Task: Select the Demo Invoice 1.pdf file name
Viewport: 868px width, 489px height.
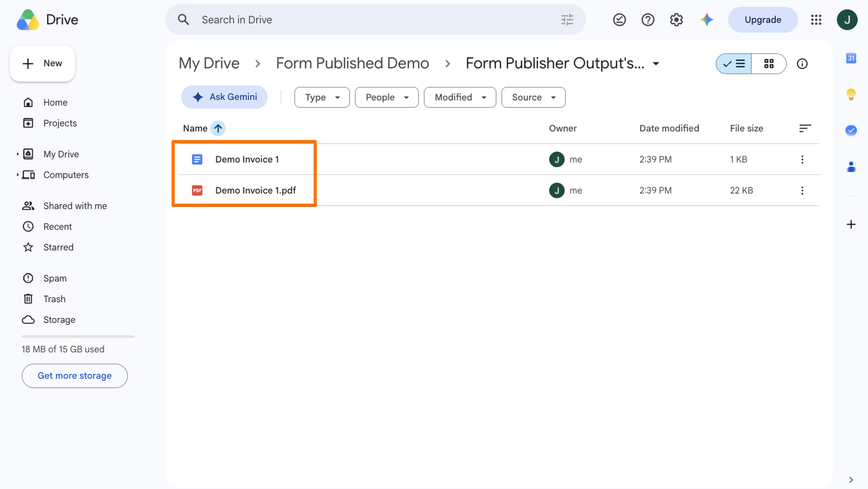Action: pos(255,190)
